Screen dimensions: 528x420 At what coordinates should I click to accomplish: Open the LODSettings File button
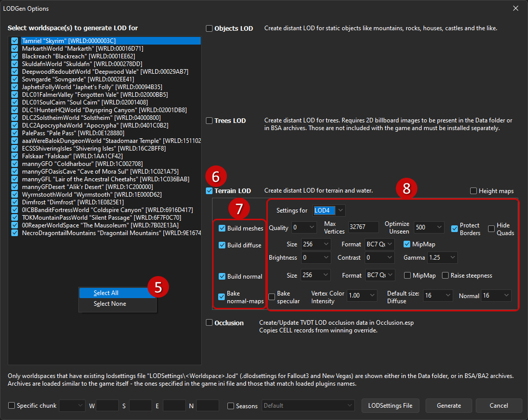[390, 406]
